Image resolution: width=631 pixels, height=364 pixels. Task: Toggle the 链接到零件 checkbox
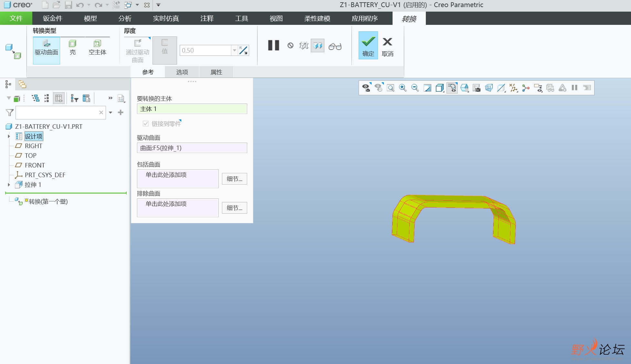click(146, 124)
